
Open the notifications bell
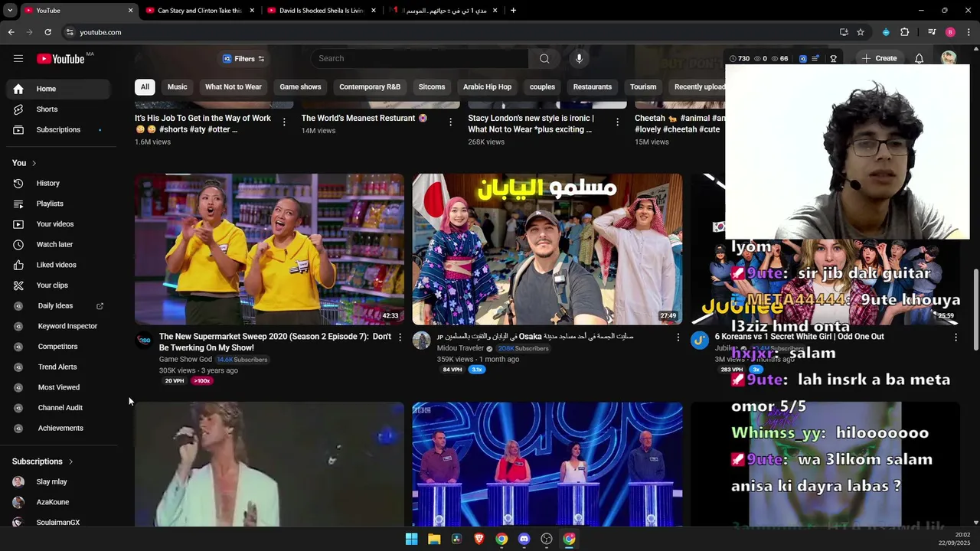coord(919,59)
